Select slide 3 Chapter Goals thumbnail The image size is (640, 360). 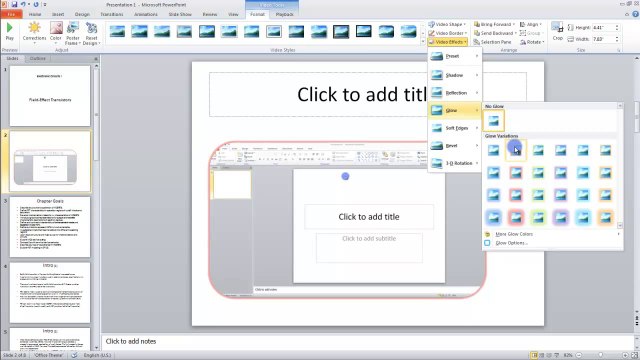[50, 227]
